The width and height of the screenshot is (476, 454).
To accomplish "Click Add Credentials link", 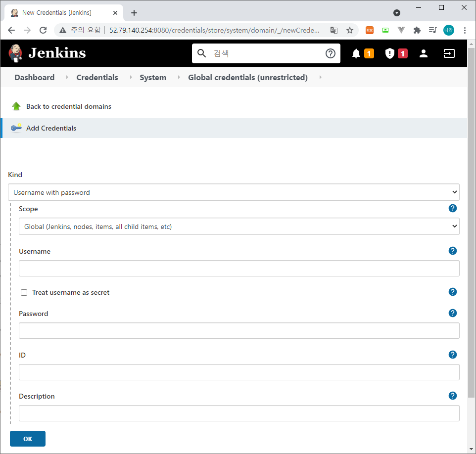I will (51, 128).
